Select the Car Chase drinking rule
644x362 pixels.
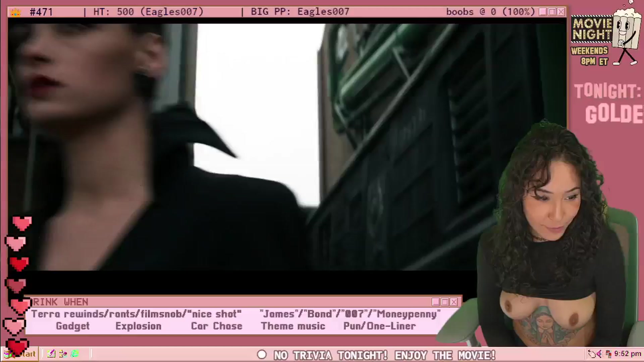(216, 326)
